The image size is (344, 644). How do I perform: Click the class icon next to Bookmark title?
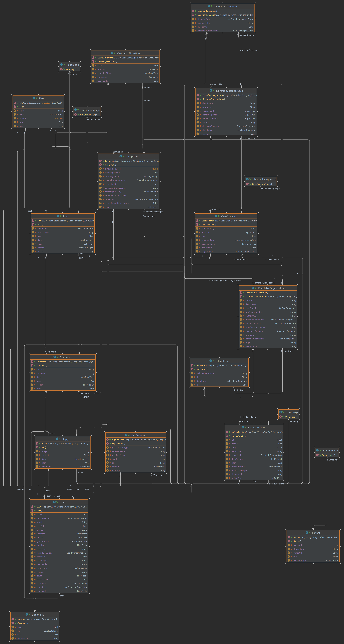27,614
